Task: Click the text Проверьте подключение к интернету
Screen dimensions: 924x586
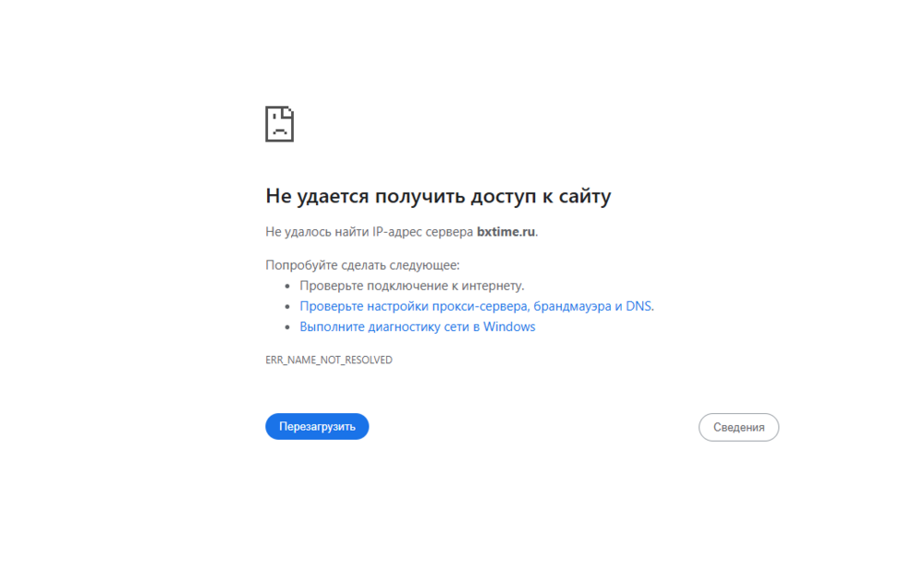Action: pos(412,286)
